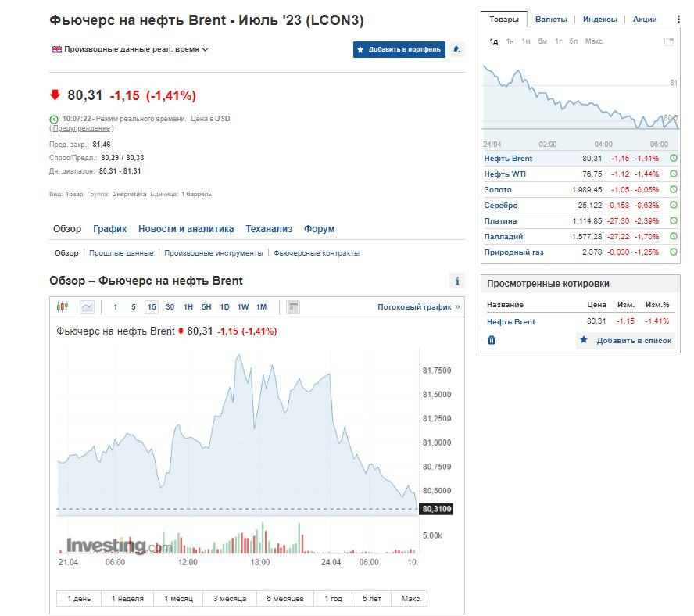The height and width of the screenshot is (616, 694).
Task: Open the Прошлые данные sub-tab
Action: (x=121, y=252)
